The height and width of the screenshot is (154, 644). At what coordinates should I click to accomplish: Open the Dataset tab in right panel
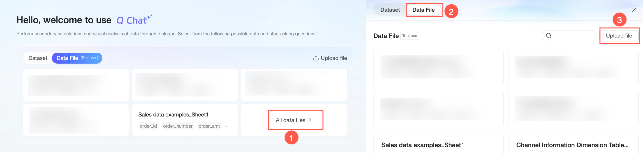[x=390, y=10]
